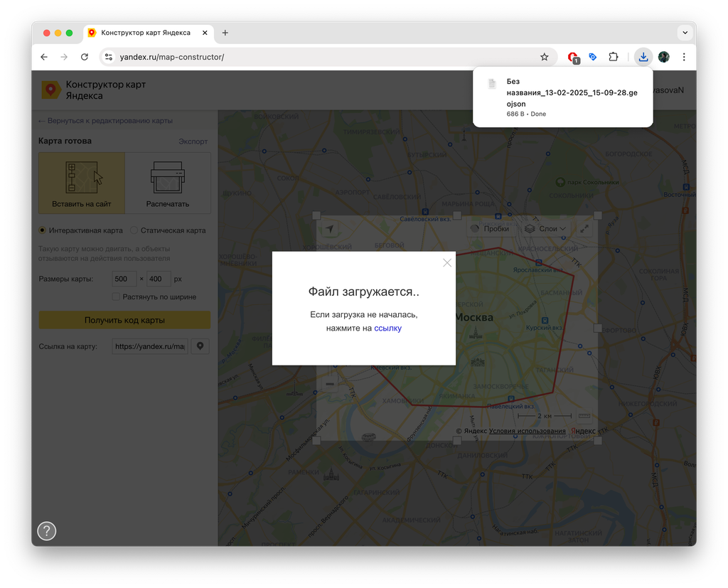Go forward in browser history

click(64, 57)
